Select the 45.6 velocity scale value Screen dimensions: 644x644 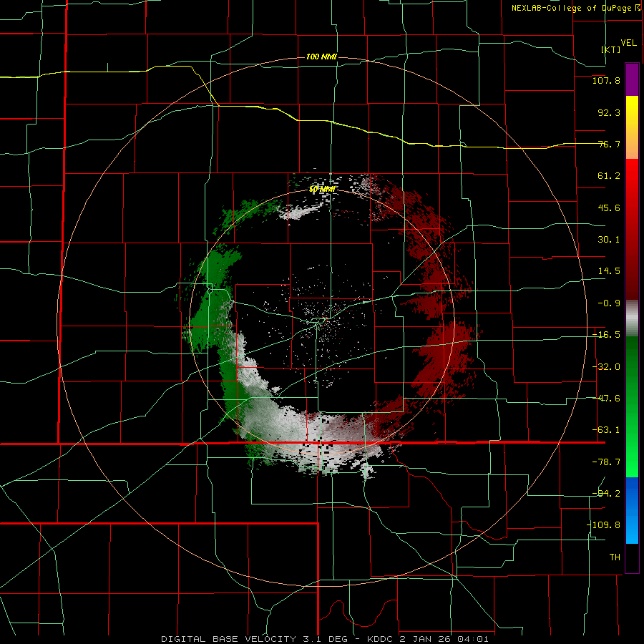coord(609,208)
